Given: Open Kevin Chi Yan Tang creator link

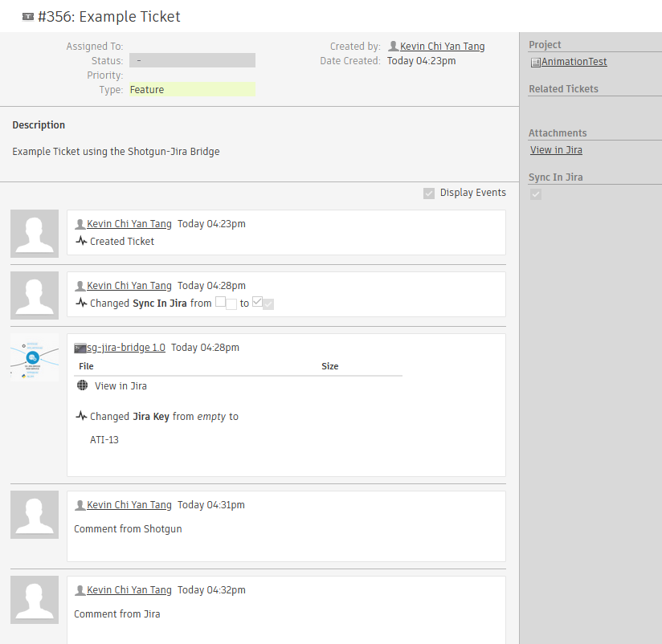Looking at the screenshot, I should pos(442,47).
